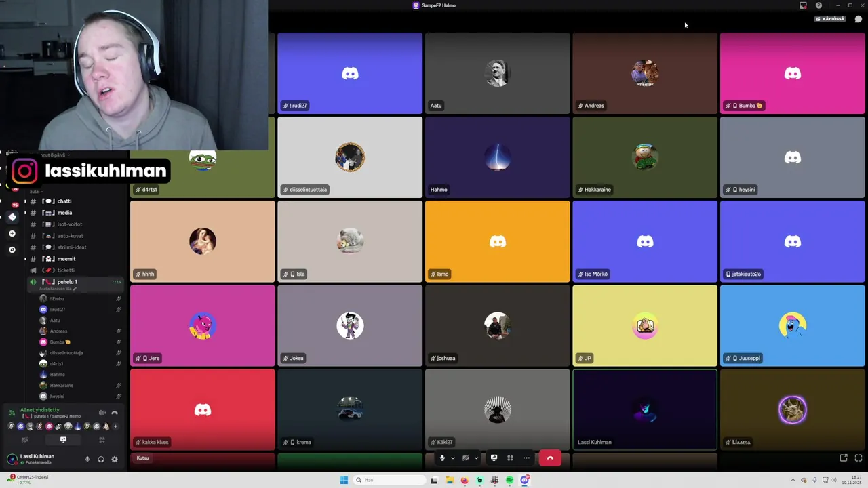Open File Explorer from taskbar
Viewport: 868px width, 488px height.
tap(449, 480)
